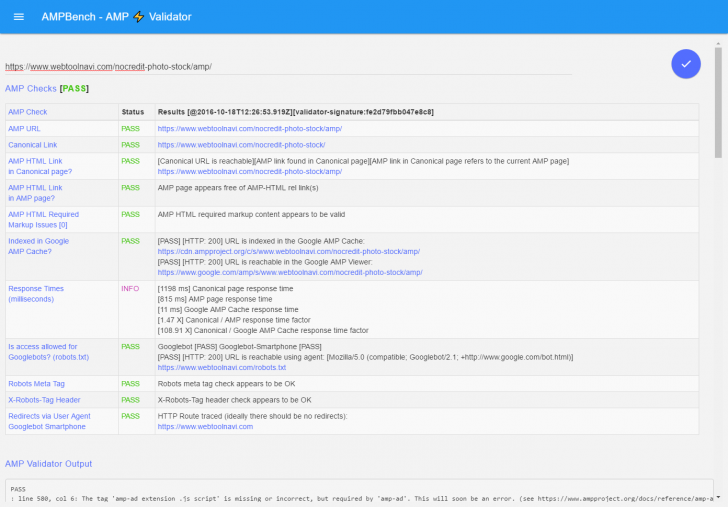Open the Canonical Link row label
Image resolution: width=728 pixels, height=507 pixels.
(32, 145)
